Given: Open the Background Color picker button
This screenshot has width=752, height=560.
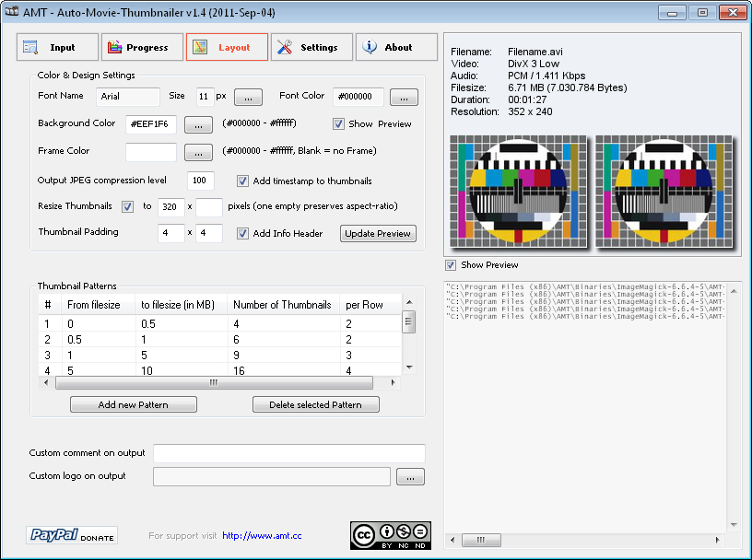Looking at the screenshot, I should pyautogui.click(x=198, y=125).
